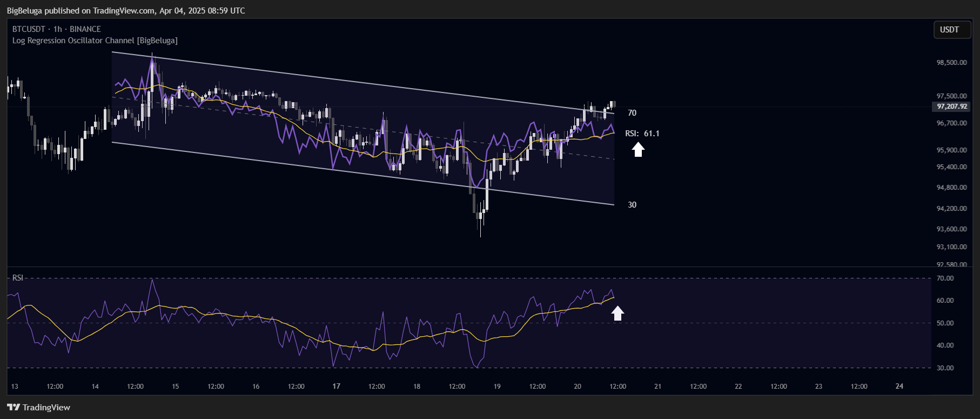This screenshot has width=980, height=419.
Task: Click the channel lower band label 30
Action: click(632, 205)
